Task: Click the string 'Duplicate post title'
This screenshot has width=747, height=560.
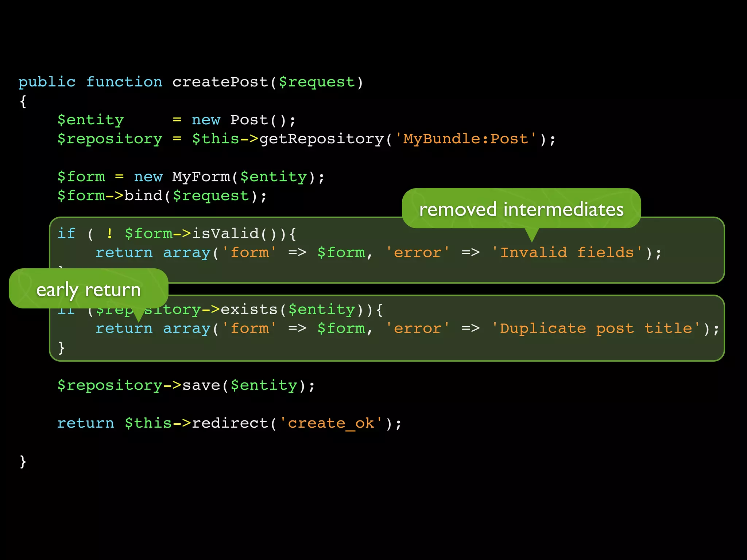Action: pyautogui.click(x=596, y=328)
